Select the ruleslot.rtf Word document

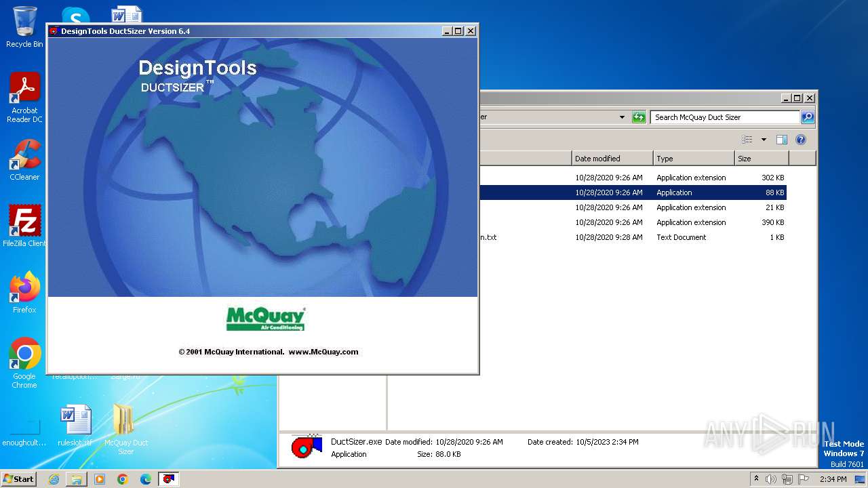(x=75, y=425)
